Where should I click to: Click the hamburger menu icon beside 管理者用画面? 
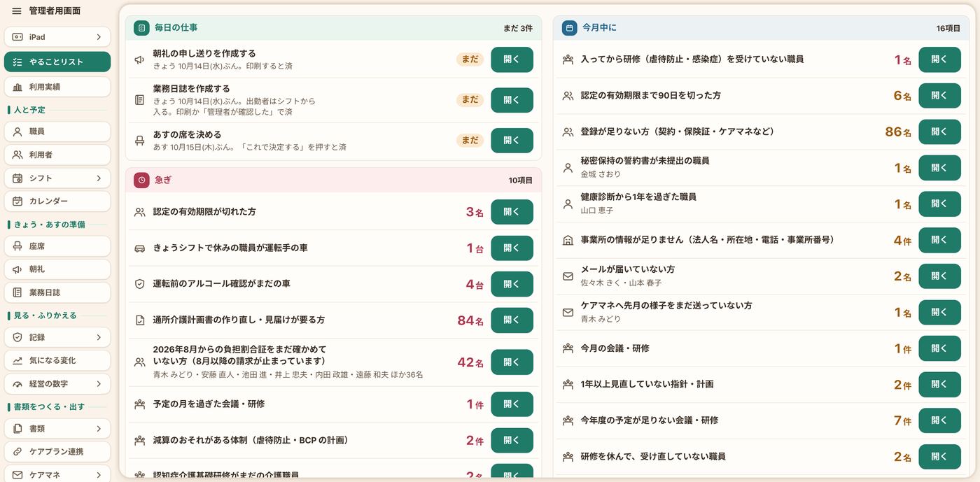pos(17,11)
